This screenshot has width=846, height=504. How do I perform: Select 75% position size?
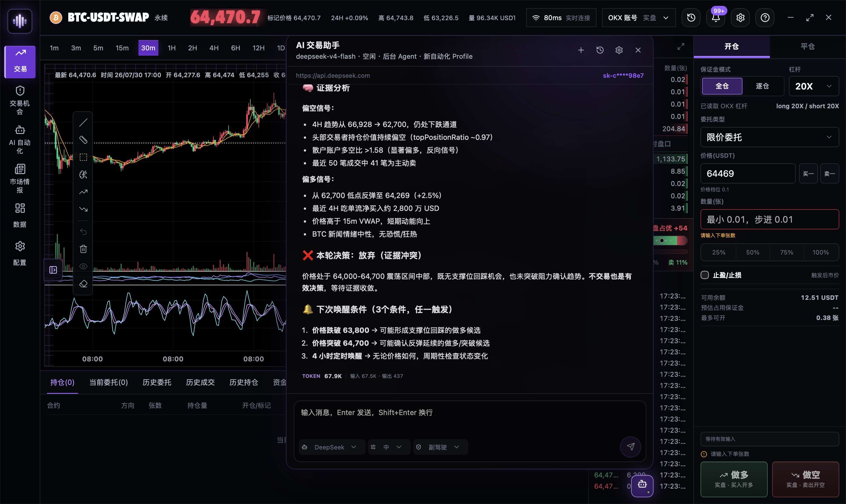[787, 252]
